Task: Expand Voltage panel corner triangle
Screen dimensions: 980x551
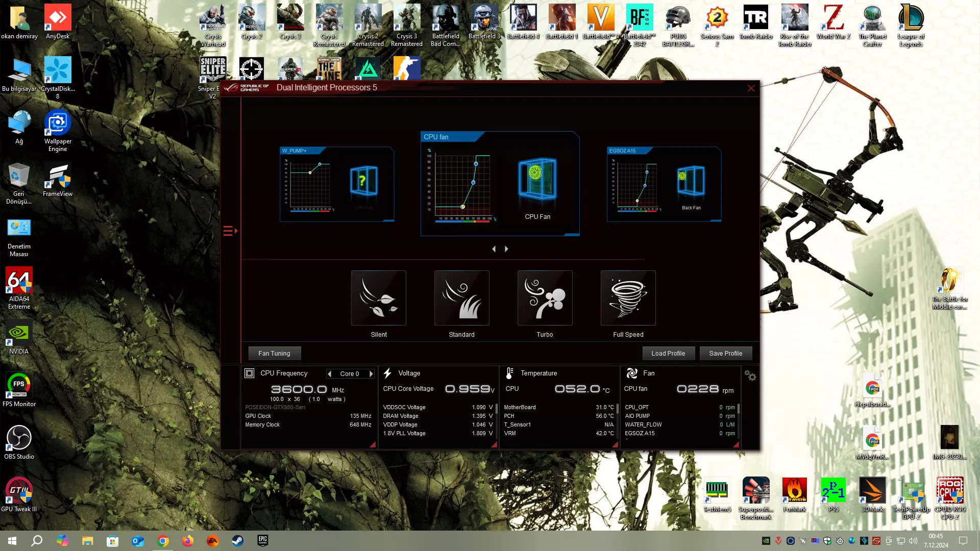Action: pos(494,445)
